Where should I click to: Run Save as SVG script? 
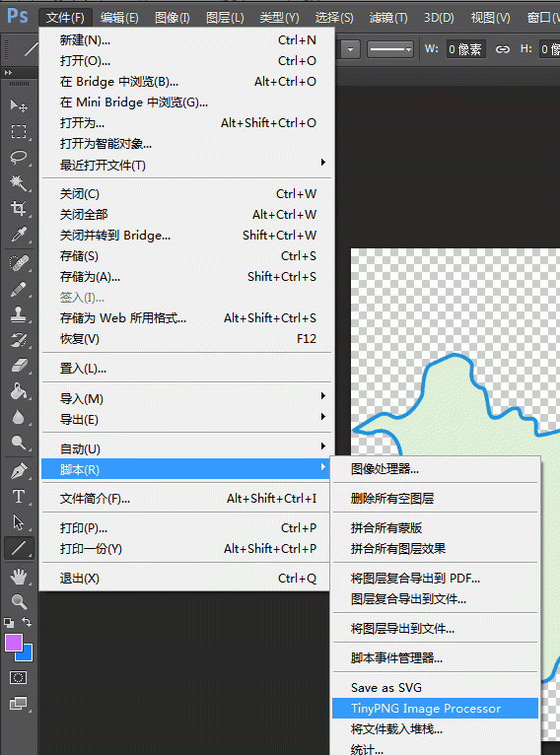point(436,688)
